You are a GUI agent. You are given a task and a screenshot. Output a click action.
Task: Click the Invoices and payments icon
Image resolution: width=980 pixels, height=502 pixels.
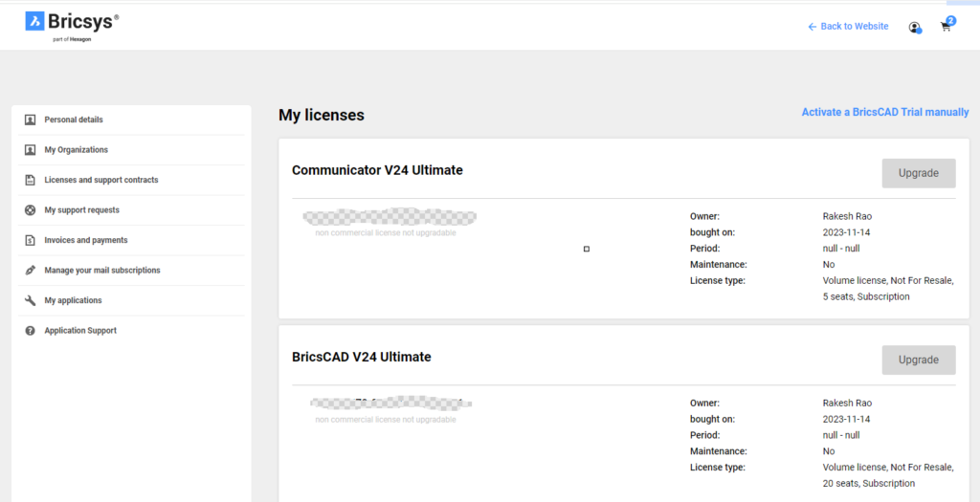pos(30,240)
